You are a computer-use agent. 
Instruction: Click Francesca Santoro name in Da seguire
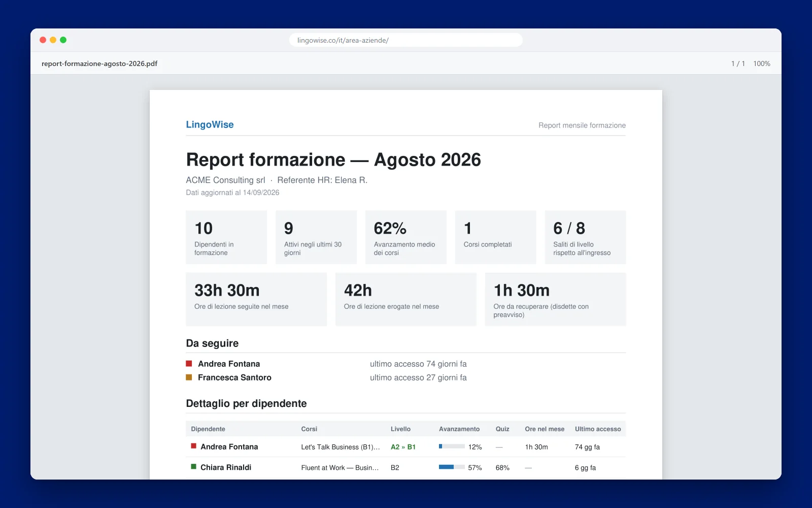234,377
